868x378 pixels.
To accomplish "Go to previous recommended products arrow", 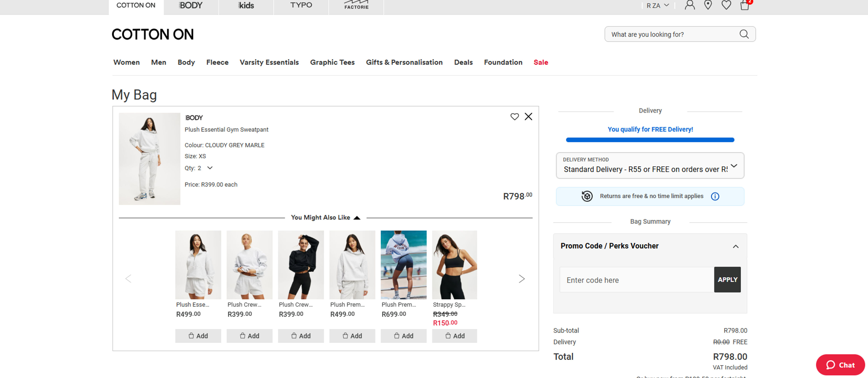I will coord(128,278).
